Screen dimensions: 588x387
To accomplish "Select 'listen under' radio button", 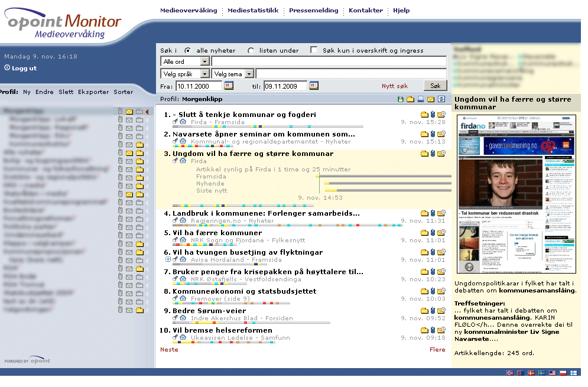I will (x=251, y=51).
